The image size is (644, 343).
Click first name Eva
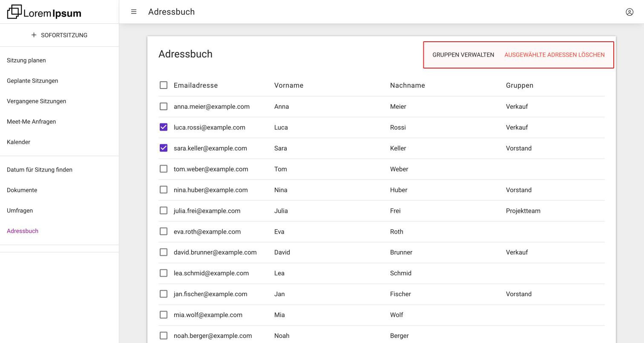coord(279,232)
